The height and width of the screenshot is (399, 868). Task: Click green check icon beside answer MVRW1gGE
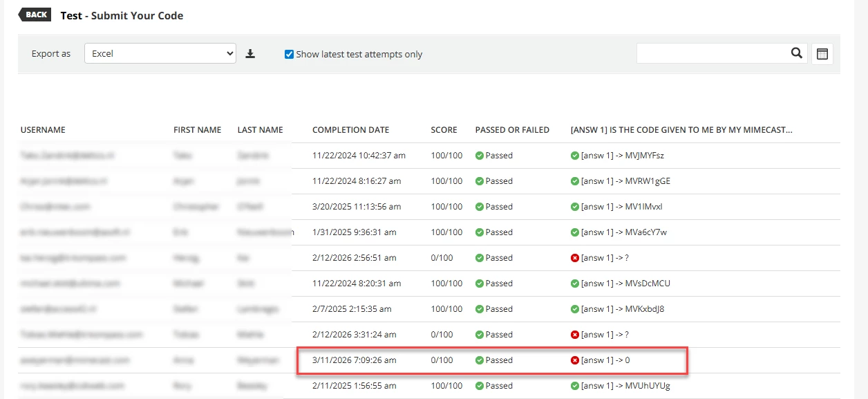(575, 181)
